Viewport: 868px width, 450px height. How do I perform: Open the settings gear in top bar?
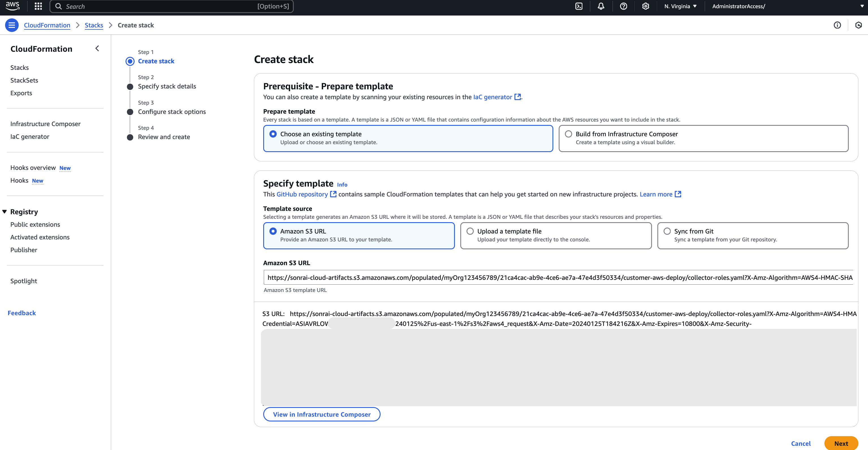645,6
